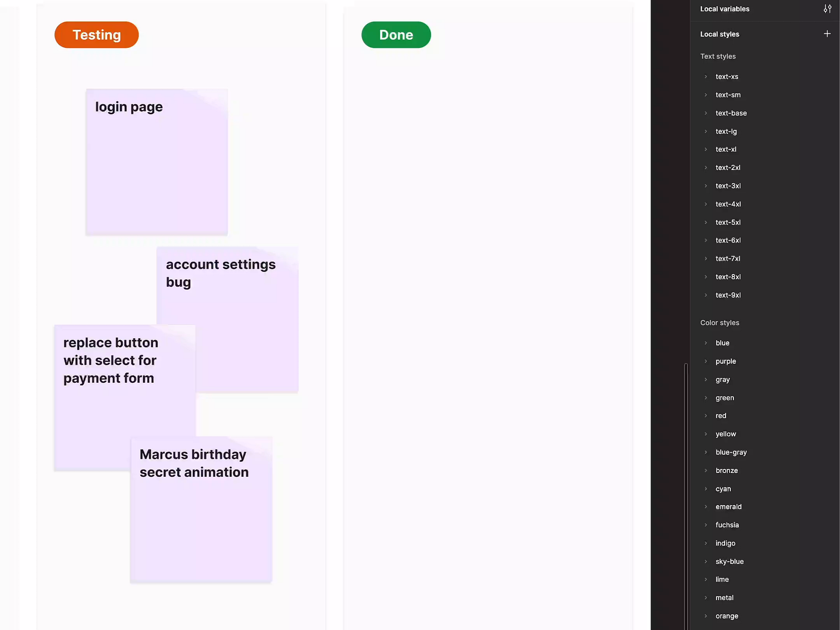Select the emerald color style
Viewport: 840px width, 630px height.
tap(728, 506)
